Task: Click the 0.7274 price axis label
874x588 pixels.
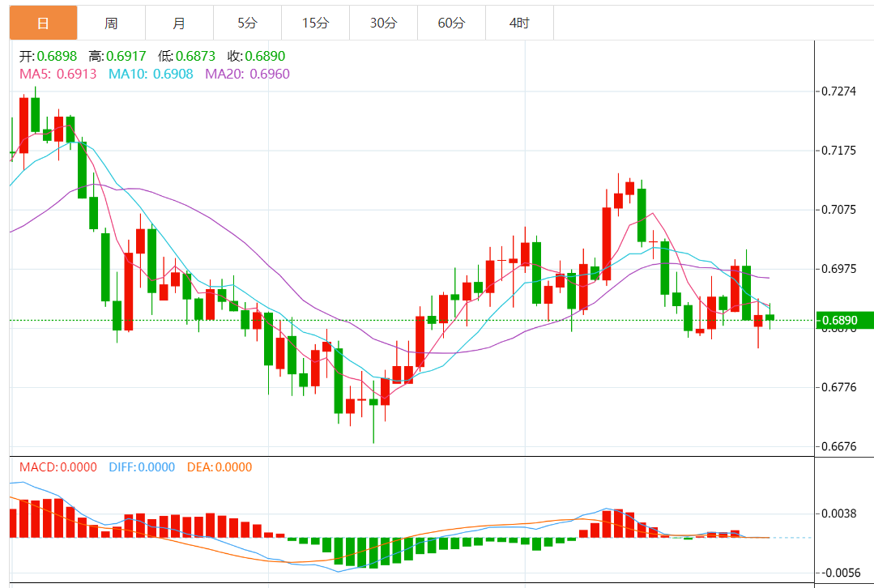Action: click(x=839, y=92)
